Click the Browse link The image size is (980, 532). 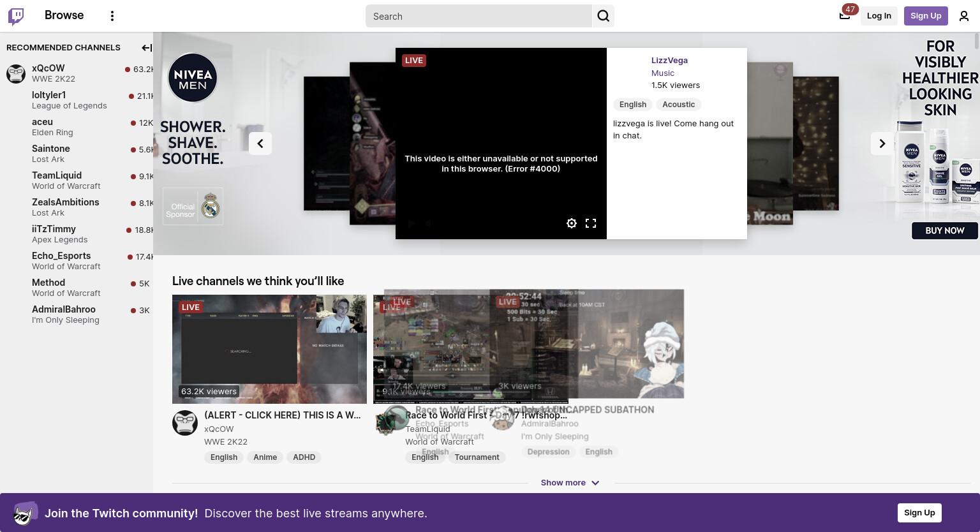click(64, 15)
